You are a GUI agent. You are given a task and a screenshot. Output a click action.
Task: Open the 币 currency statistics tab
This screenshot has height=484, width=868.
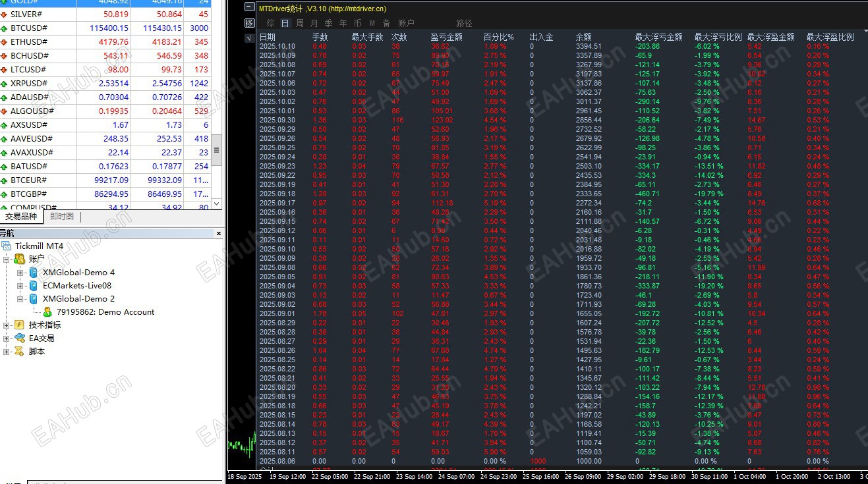click(357, 23)
